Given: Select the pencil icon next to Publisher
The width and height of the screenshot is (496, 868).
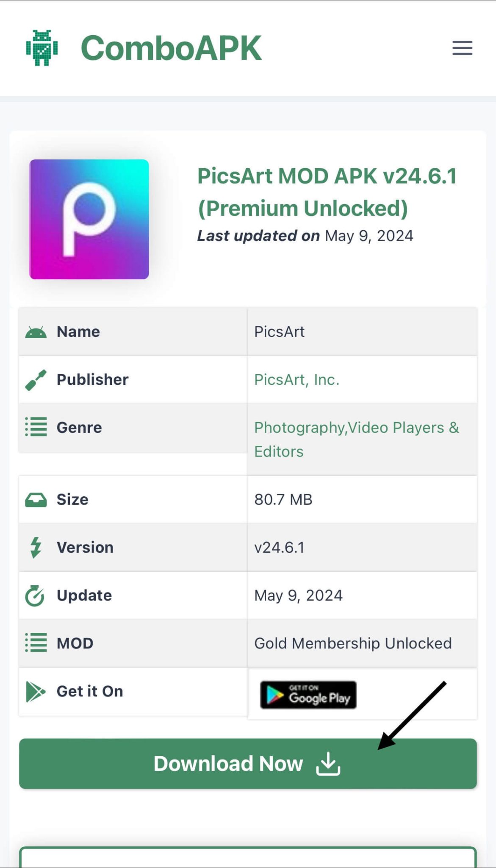Looking at the screenshot, I should click(x=36, y=379).
